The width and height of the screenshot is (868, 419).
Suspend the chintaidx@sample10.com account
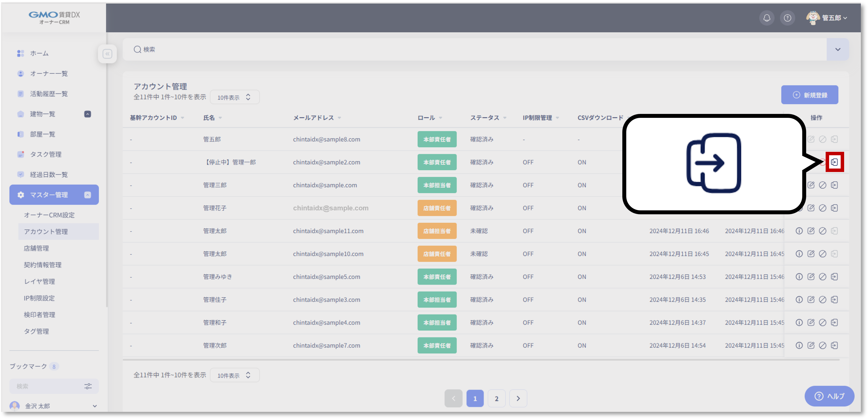coord(822,254)
